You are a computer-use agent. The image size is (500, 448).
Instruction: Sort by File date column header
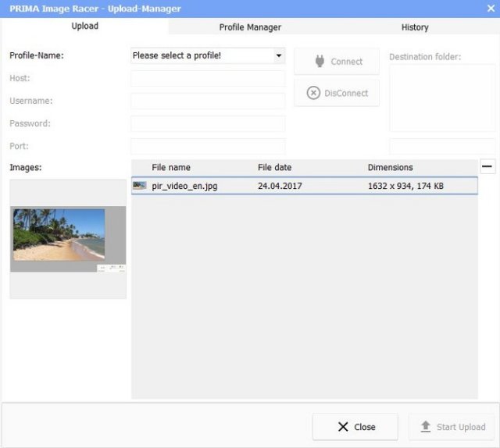click(x=274, y=168)
